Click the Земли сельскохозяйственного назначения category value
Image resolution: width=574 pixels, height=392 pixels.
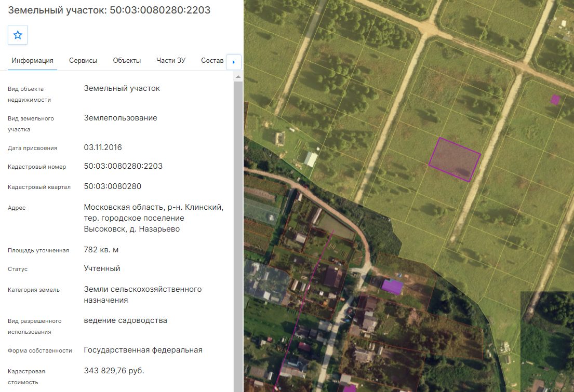pyautogui.click(x=143, y=294)
